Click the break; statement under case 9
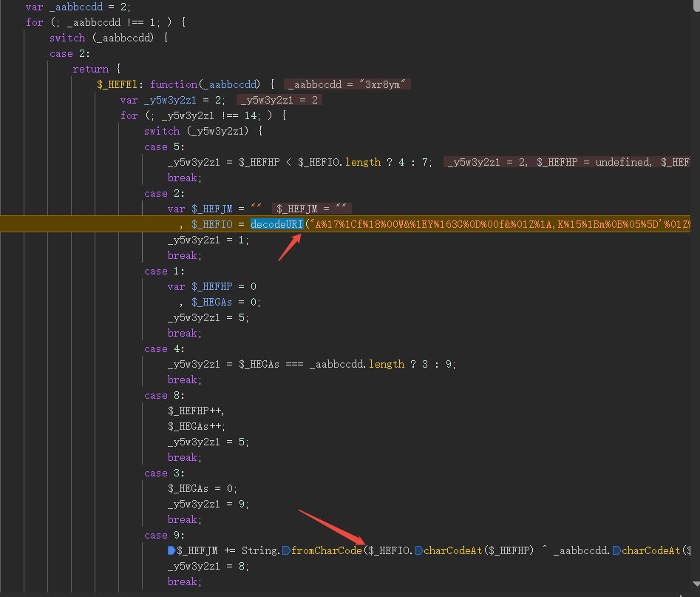Image resolution: width=700 pixels, height=597 pixels. 184,581
